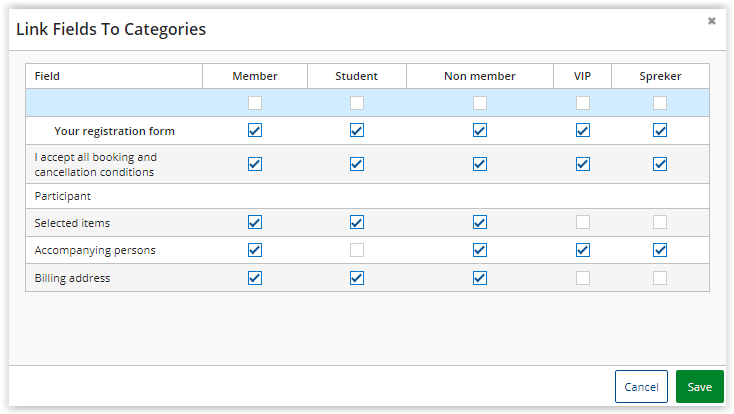Uncheck Non member for Selected items
Viewport: 734px width, 414px height.
(x=480, y=222)
